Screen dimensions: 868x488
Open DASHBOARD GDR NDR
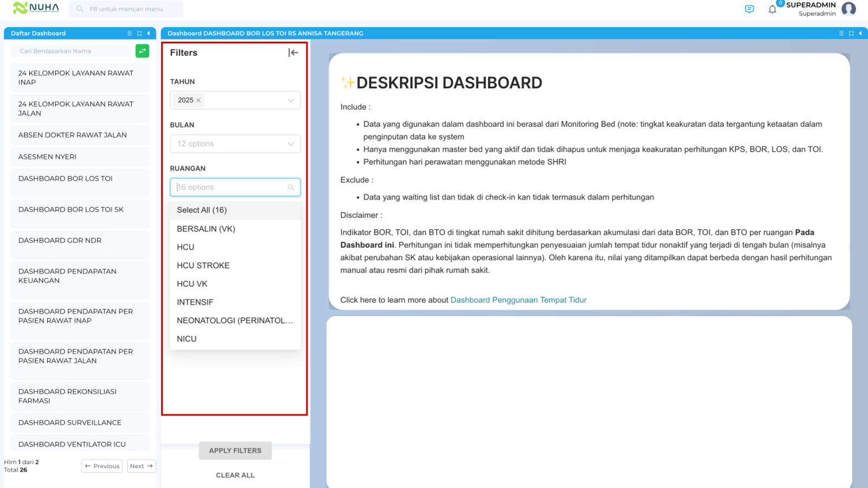80,245
